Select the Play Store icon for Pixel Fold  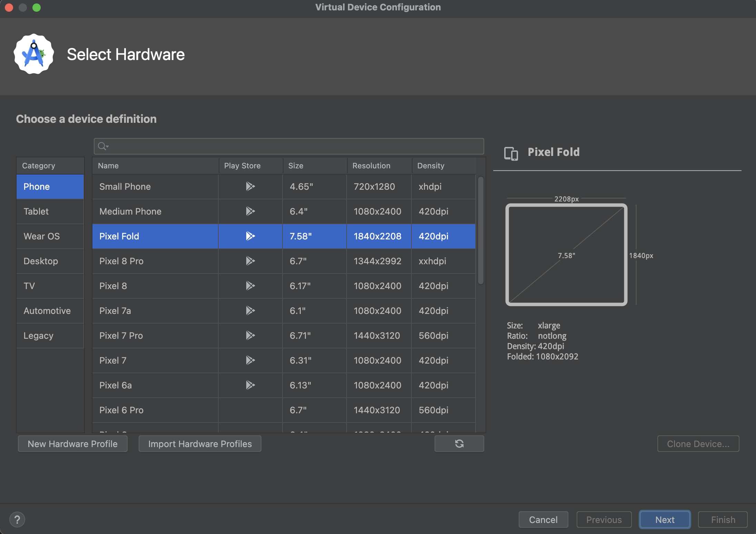click(x=249, y=236)
